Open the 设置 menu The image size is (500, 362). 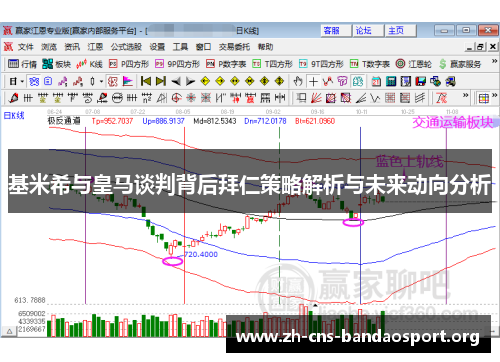click(x=157, y=47)
